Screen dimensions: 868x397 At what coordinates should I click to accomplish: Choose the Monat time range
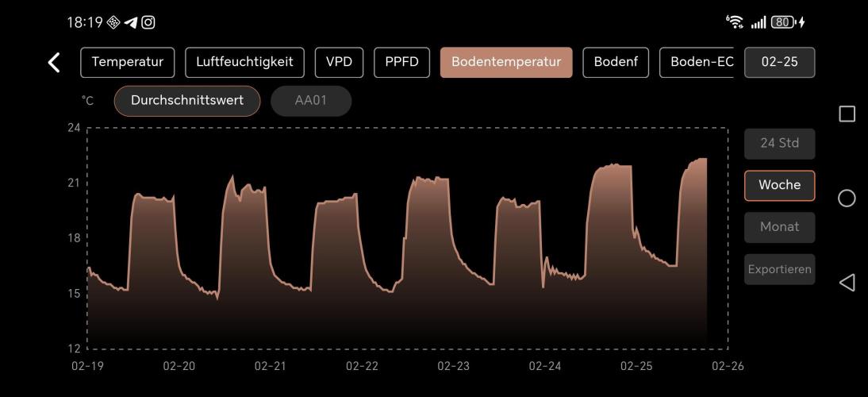(x=779, y=227)
